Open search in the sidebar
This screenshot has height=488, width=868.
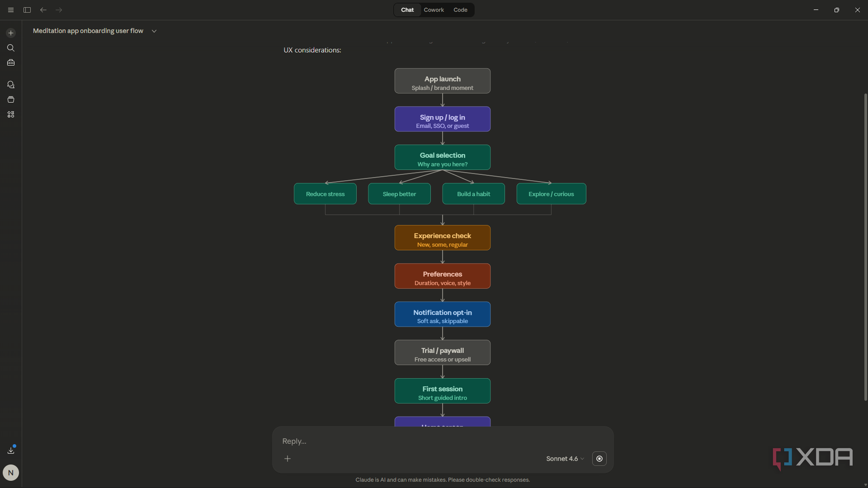pos(11,48)
